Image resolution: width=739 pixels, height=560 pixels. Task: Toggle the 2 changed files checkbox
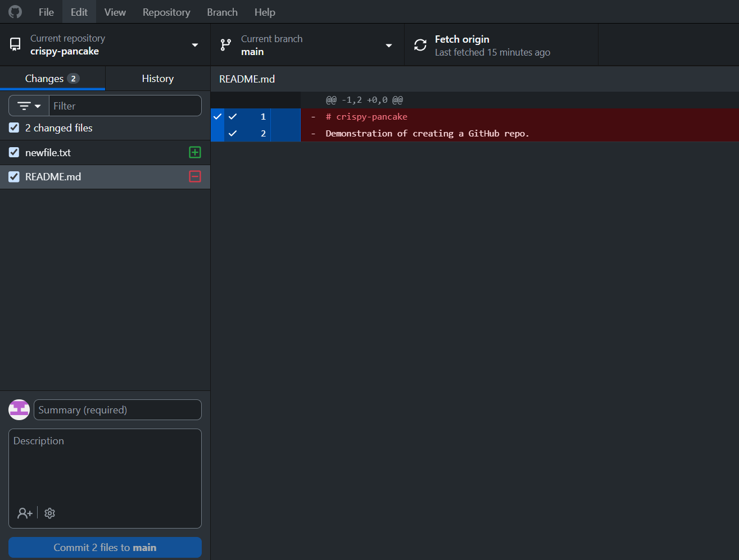14,128
